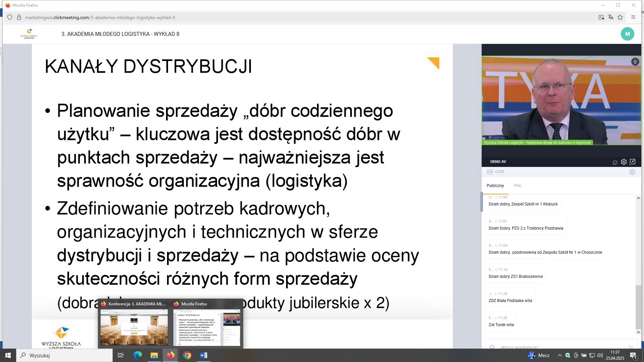Click the clock showing 11:37

[x=615, y=352]
